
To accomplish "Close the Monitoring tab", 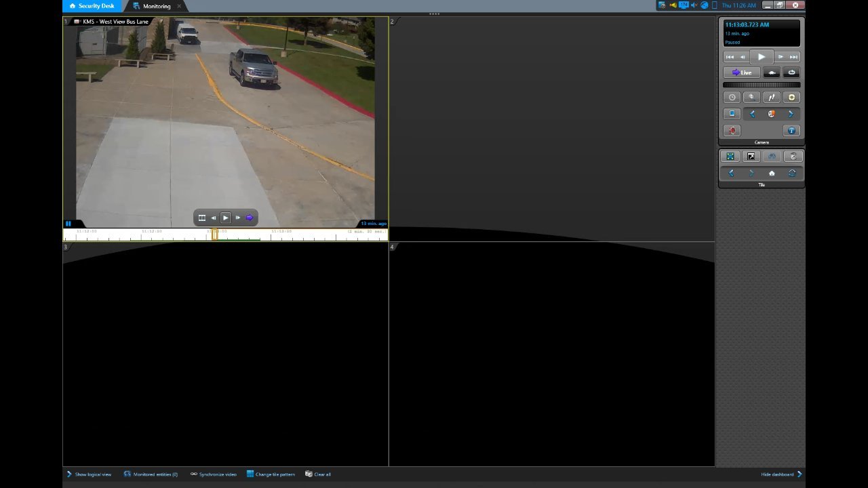I will pos(180,6).
